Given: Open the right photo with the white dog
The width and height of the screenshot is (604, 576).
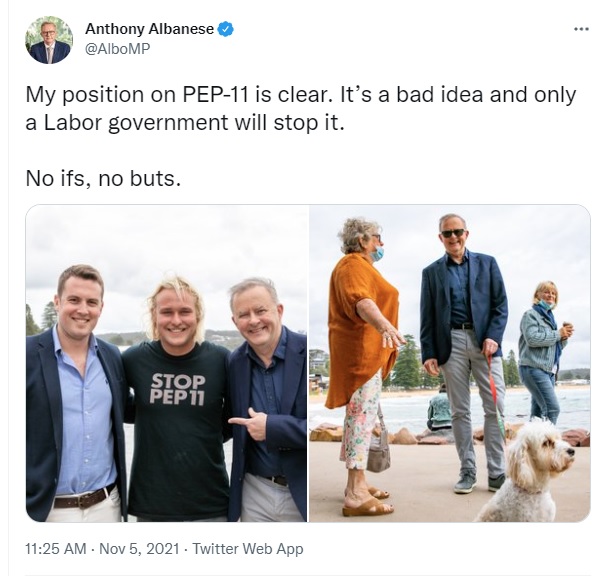Looking at the screenshot, I should click(x=450, y=363).
